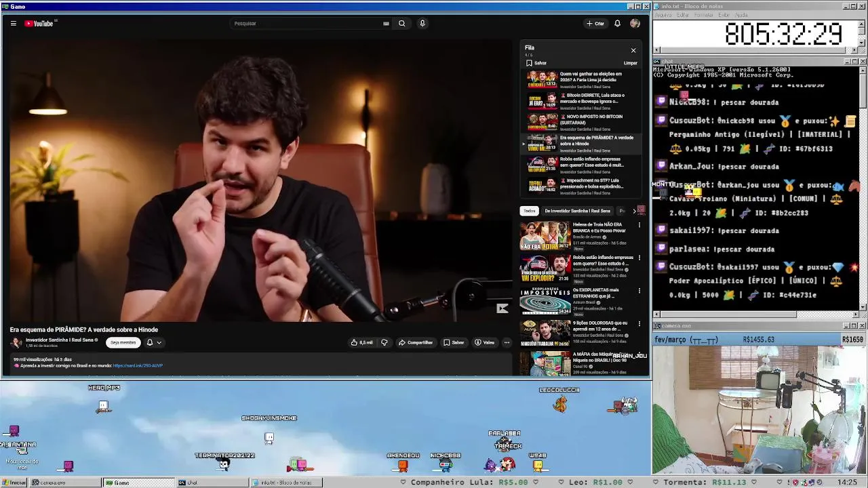868x488 pixels.
Task: Switch to info.txt - Bloco de notas taskbar item
Action: [x=285, y=483]
